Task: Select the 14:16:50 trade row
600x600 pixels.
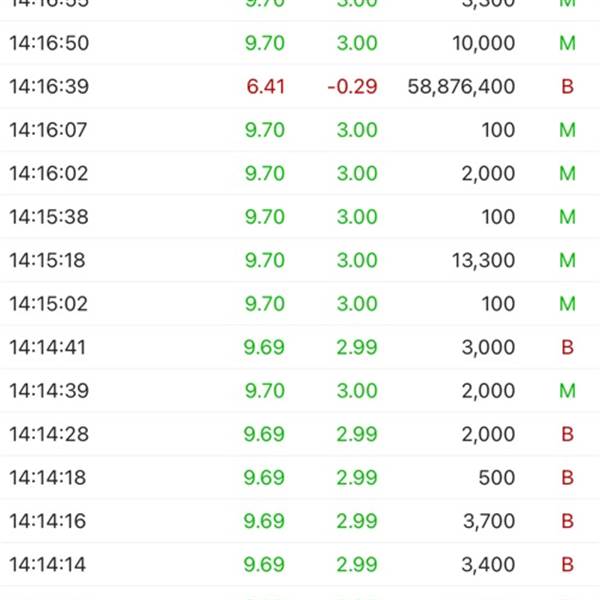Action: [300, 43]
